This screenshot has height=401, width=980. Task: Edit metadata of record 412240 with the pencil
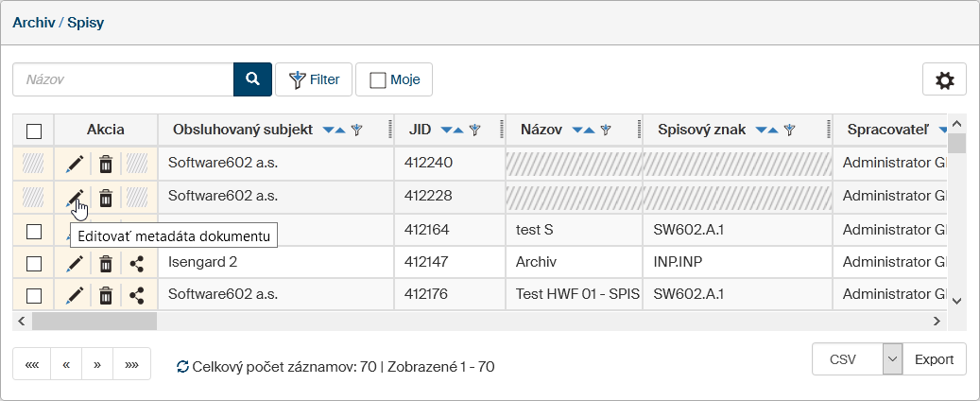point(75,165)
